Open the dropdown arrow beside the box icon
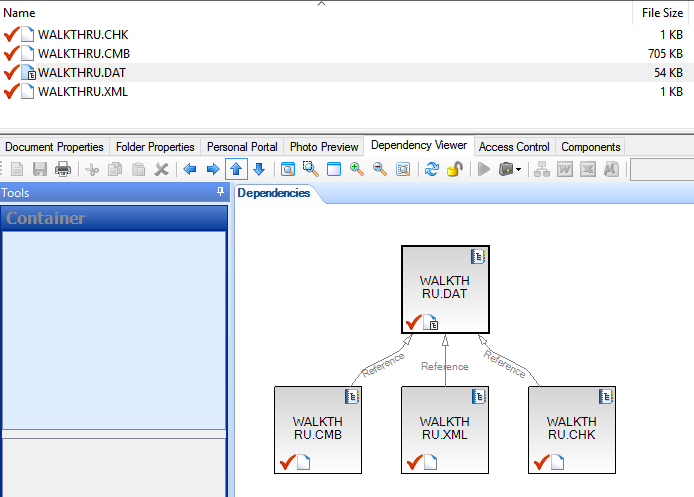This screenshot has width=694, height=497. click(518, 169)
